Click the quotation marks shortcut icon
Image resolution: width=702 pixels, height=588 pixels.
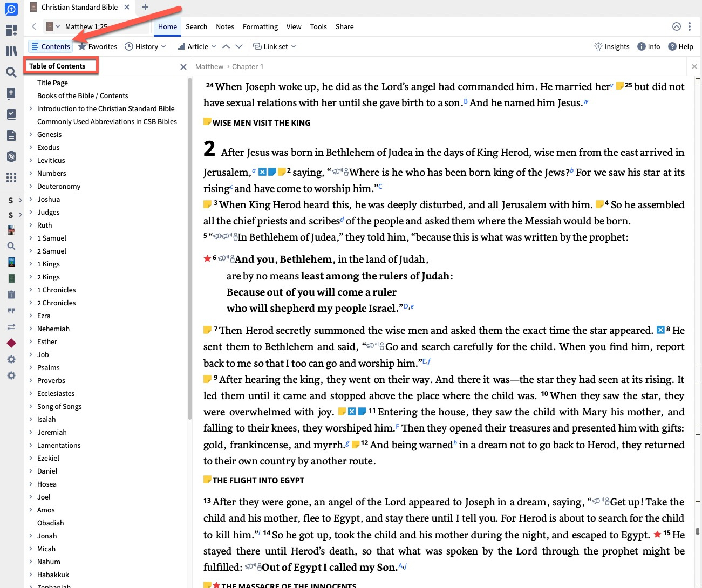click(11, 311)
